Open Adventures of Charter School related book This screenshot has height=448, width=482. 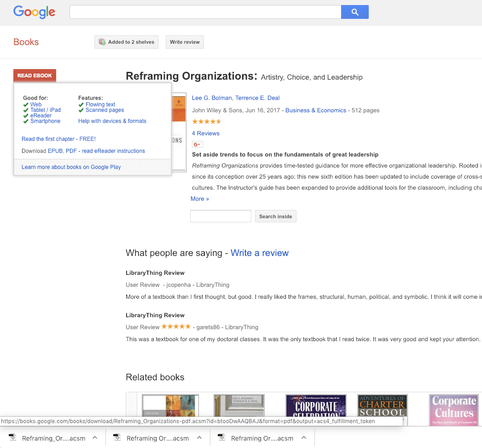click(383, 406)
